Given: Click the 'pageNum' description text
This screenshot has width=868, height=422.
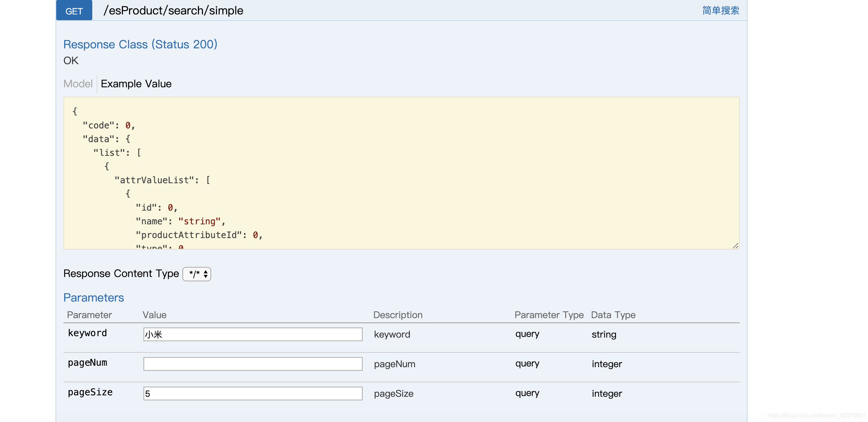Looking at the screenshot, I should [395, 364].
